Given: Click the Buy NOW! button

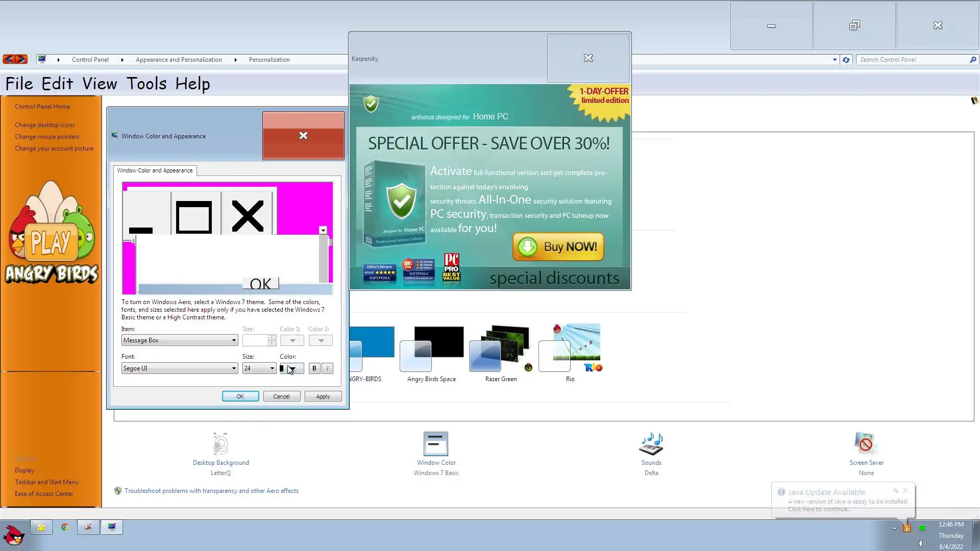Looking at the screenshot, I should point(558,247).
